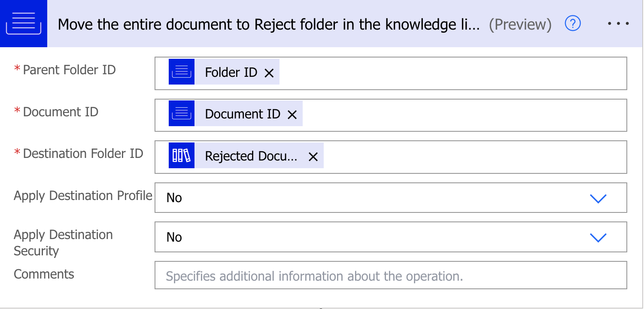This screenshot has width=644, height=309.
Task: Click empty area of Destination Folder ID field
Action: point(472,157)
